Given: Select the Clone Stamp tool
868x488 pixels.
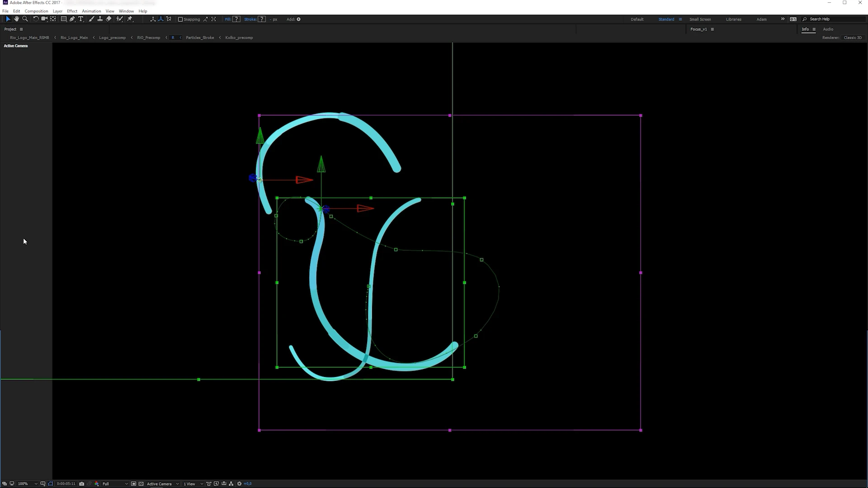Looking at the screenshot, I should pos(100,19).
